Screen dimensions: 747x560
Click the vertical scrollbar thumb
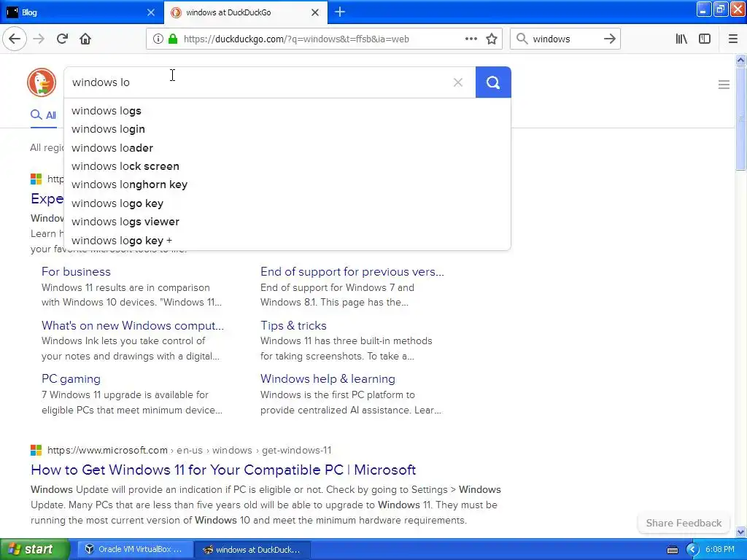click(741, 118)
